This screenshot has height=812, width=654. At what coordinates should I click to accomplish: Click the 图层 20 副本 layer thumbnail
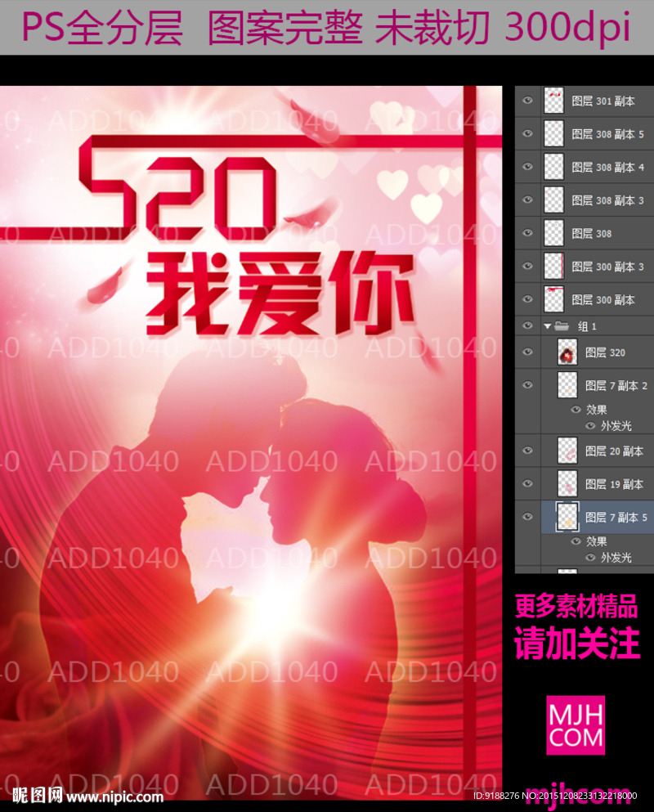tap(567, 451)
